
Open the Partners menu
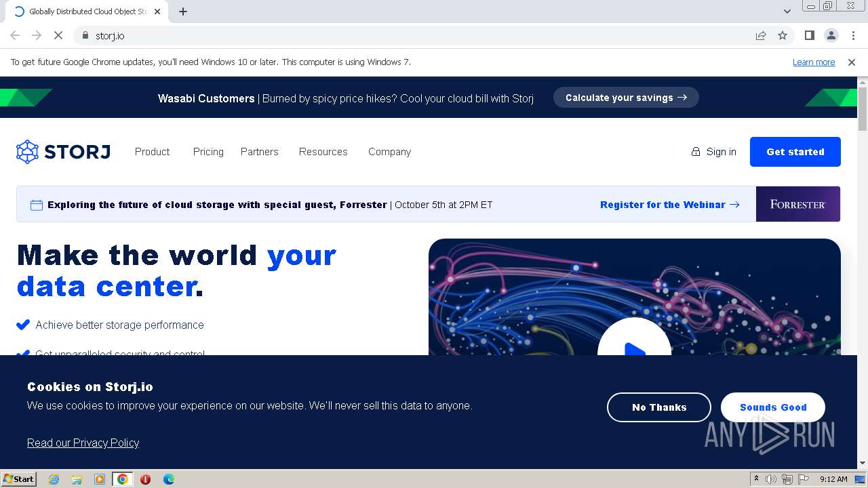tap(259, 152)
